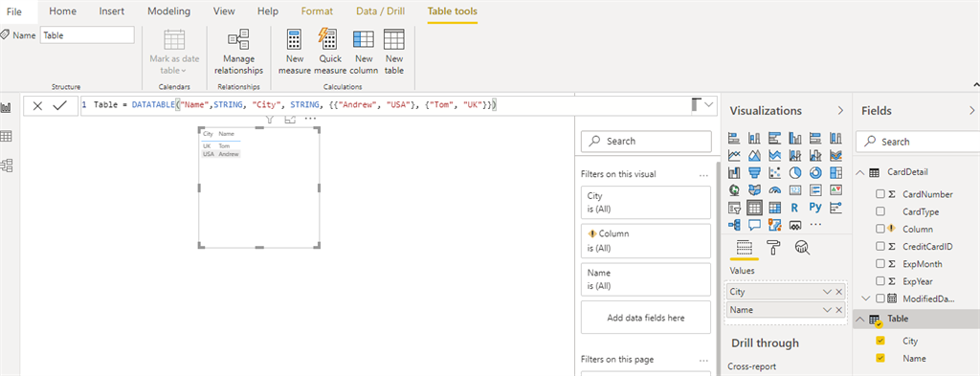Expand the ModifiedDate hierarchy
Screen dimensions: 980x376
click(x=866, y=299)
